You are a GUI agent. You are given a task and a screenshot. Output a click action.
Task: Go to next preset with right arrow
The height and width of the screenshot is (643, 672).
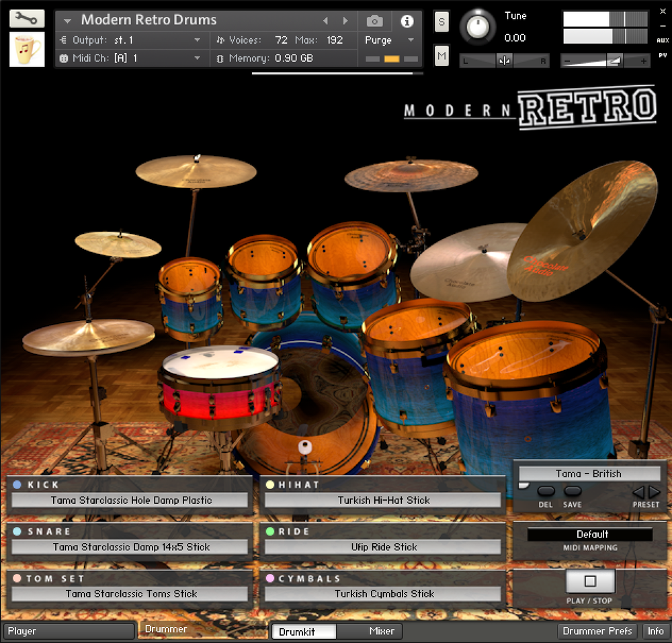point(654,492)
